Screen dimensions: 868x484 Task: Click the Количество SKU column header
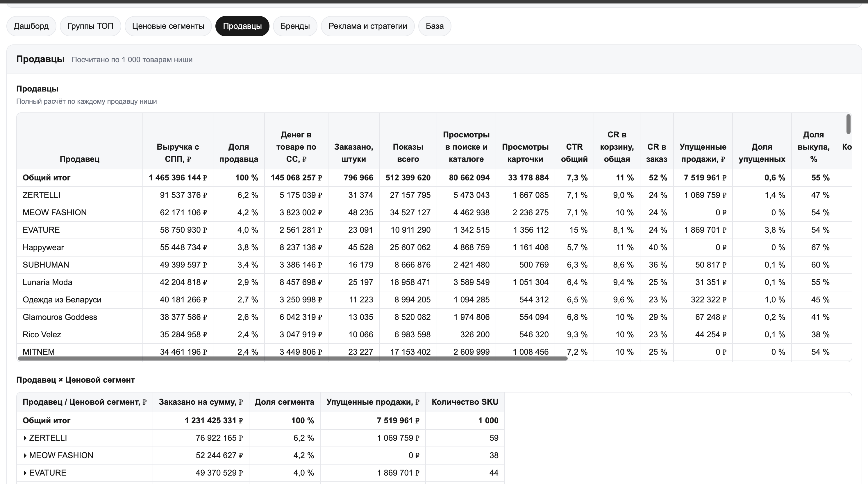click(x=465, y=402)
